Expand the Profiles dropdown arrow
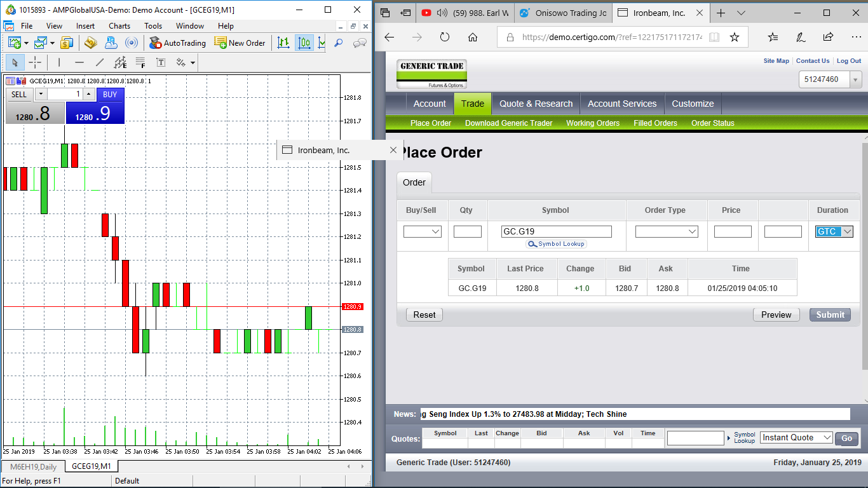 click(52, 43)
